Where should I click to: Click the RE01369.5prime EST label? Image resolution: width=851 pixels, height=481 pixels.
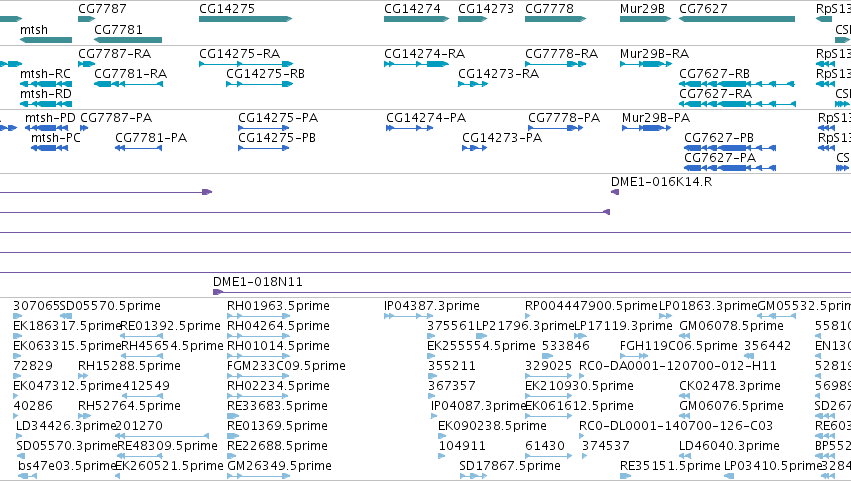click(x=277, y=426)
